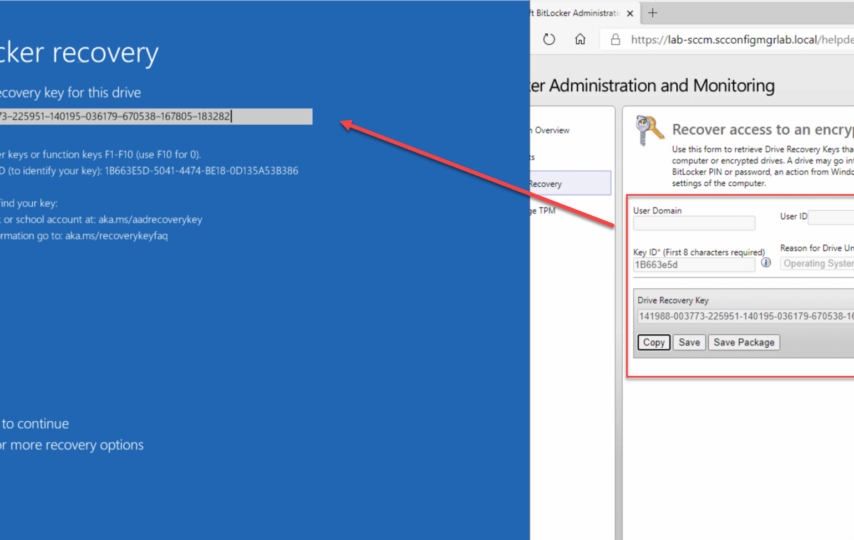The image size is (854, 540).
Task: Click the browser refresh icon
Action: (549, 39)
